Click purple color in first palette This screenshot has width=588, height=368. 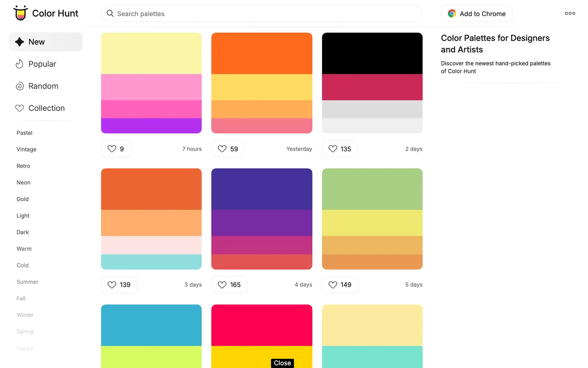[151, 126]
